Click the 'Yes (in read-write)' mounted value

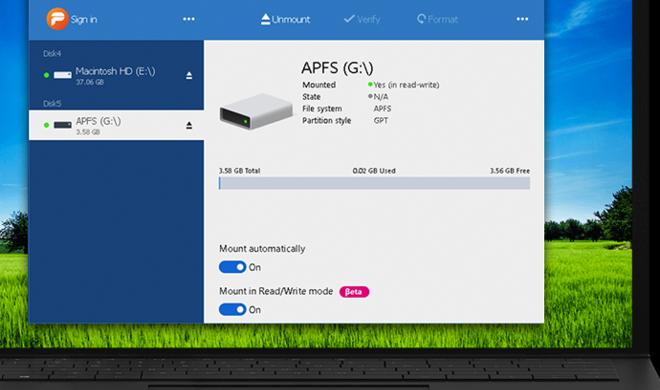pyautogui.click(x=406, y=85)
